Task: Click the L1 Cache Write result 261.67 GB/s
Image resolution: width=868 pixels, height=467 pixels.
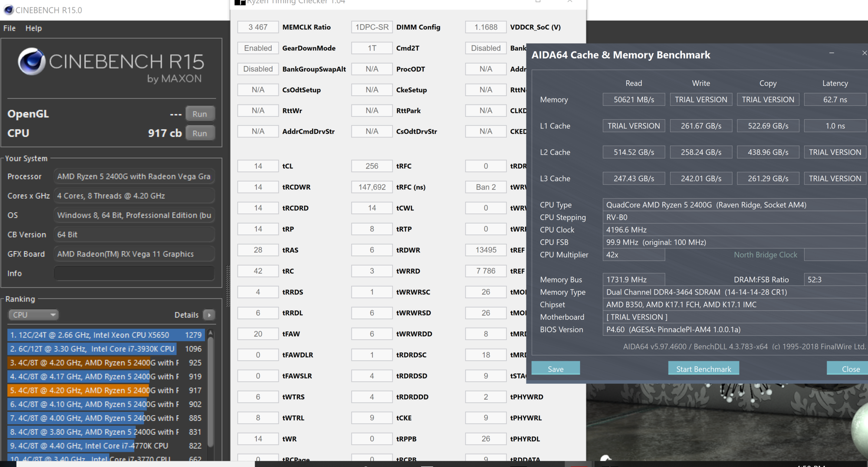Action: tap(701, 126)
